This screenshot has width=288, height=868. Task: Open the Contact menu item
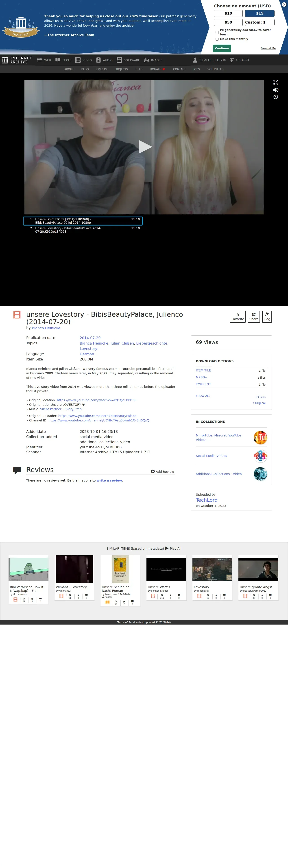point(179,69)
